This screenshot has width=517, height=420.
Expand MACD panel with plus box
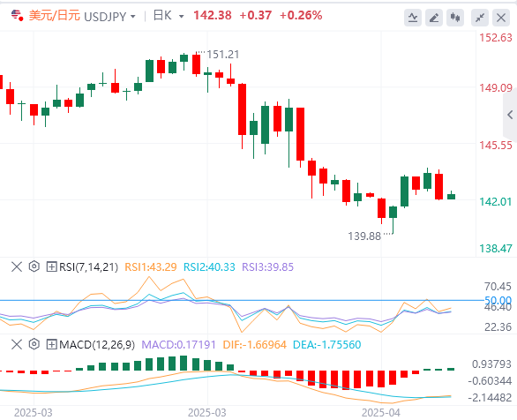(51, 344)
